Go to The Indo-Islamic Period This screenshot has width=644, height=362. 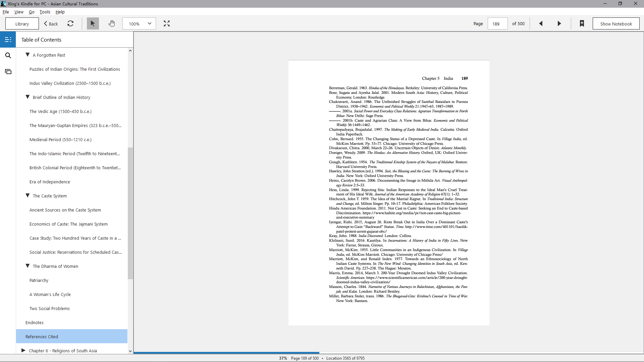pos(74,154)
